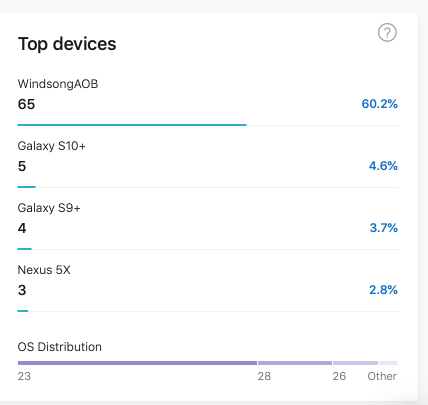428x405 pixels.
Task: Click the WindsongAOB blue progress bar
Action: point(132,125)
